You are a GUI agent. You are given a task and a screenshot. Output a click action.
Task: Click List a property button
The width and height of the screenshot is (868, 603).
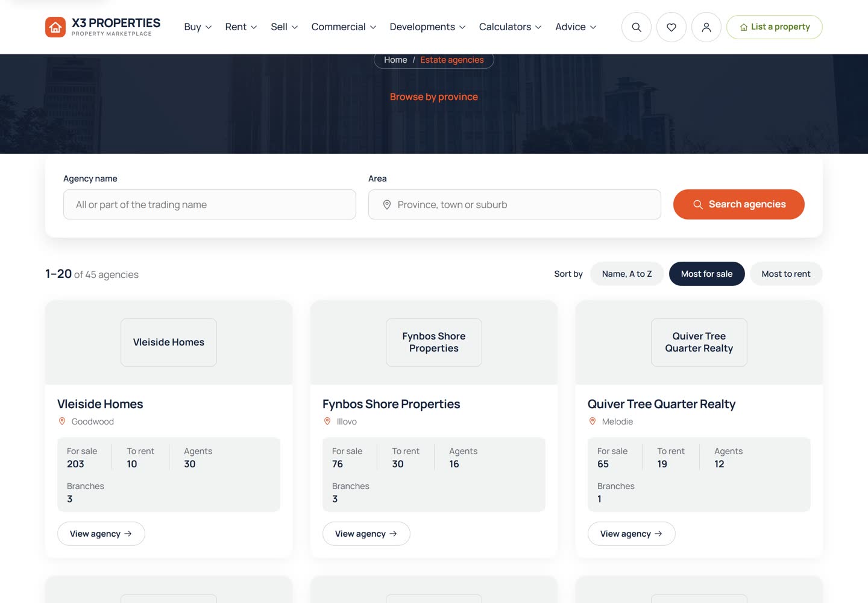point(775,27)
